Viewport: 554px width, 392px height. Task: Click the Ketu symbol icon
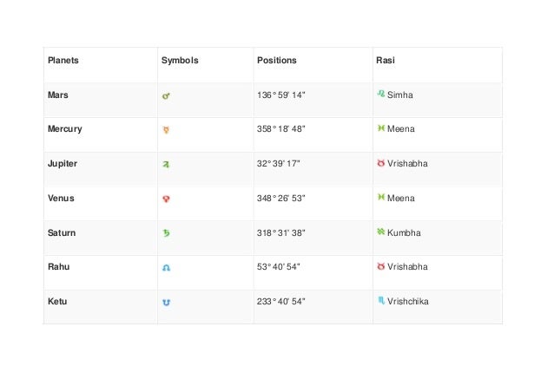167,302
